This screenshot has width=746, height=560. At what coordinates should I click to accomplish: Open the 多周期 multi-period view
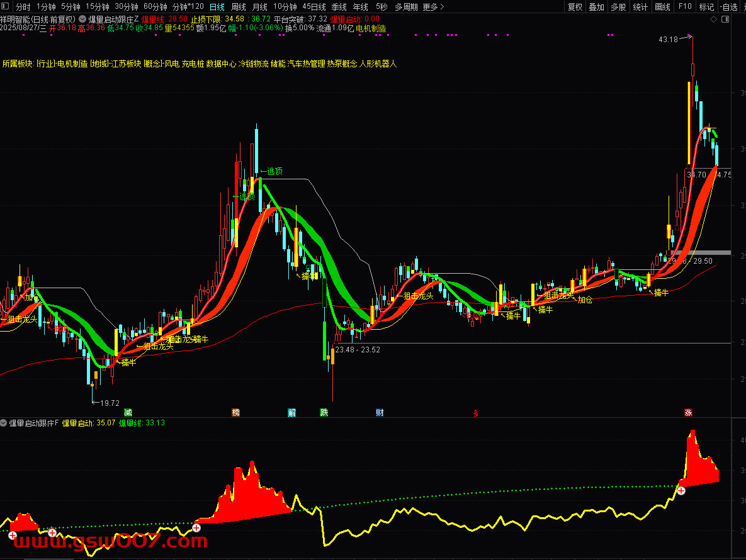[x=406, y=7]
